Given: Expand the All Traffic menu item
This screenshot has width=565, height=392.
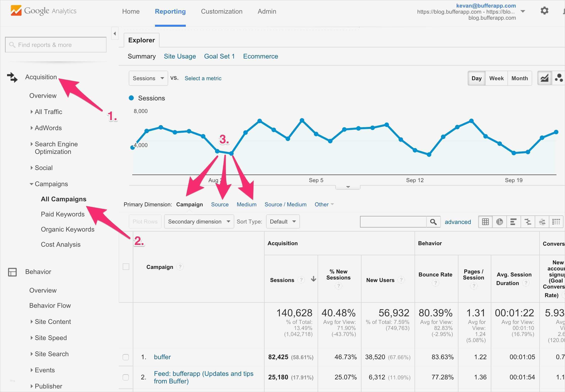Looking at the screenshot, I should tap(48, 112).
